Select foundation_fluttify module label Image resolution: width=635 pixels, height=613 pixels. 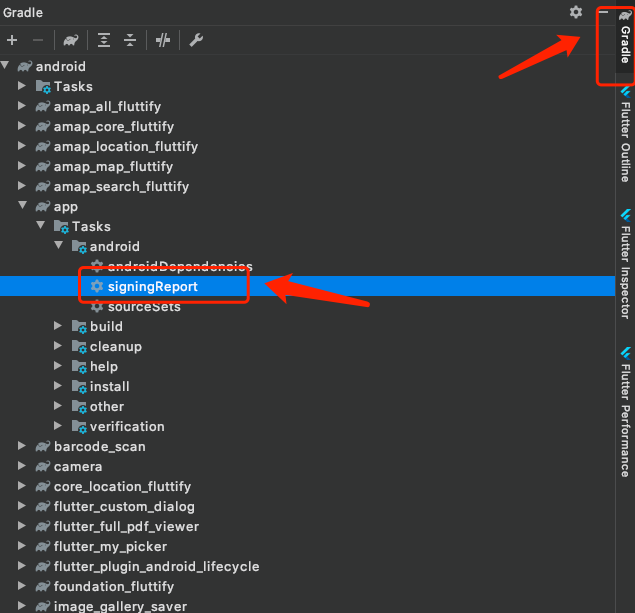tap(114, 587)
